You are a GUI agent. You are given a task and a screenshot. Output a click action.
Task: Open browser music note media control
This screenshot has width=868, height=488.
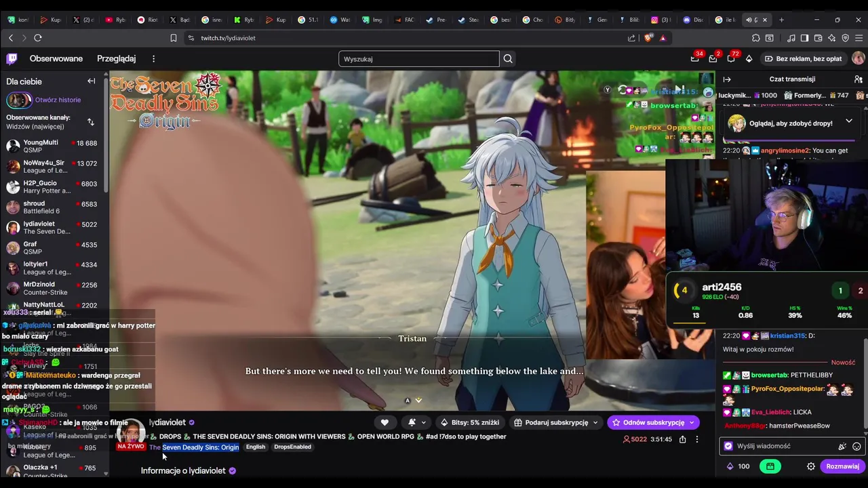pos(791,38)
